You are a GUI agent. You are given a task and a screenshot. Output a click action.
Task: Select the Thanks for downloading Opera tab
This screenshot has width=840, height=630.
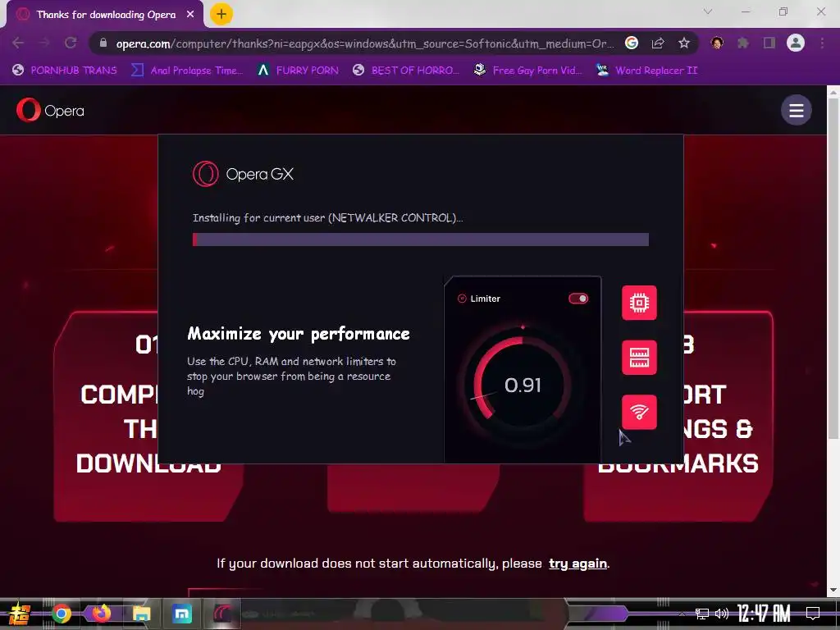click(106, 15)
